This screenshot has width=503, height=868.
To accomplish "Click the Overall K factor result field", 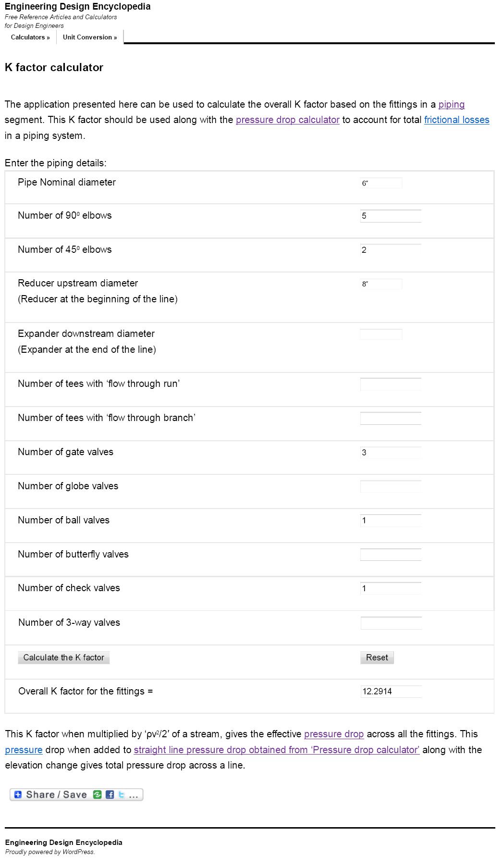I will 391,692.
